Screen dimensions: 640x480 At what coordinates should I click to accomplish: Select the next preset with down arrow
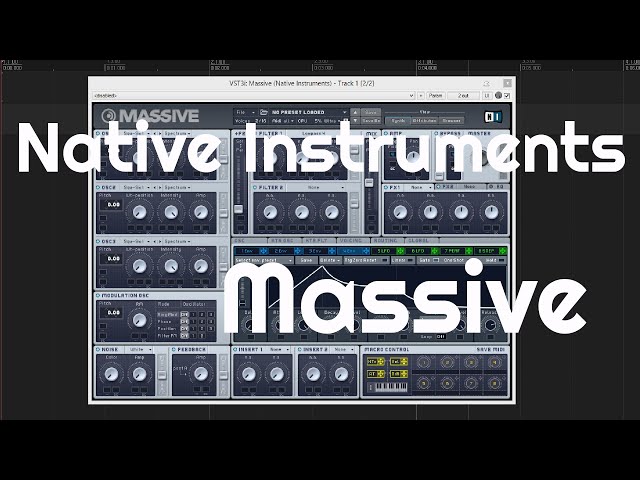[x=355, y=121]
